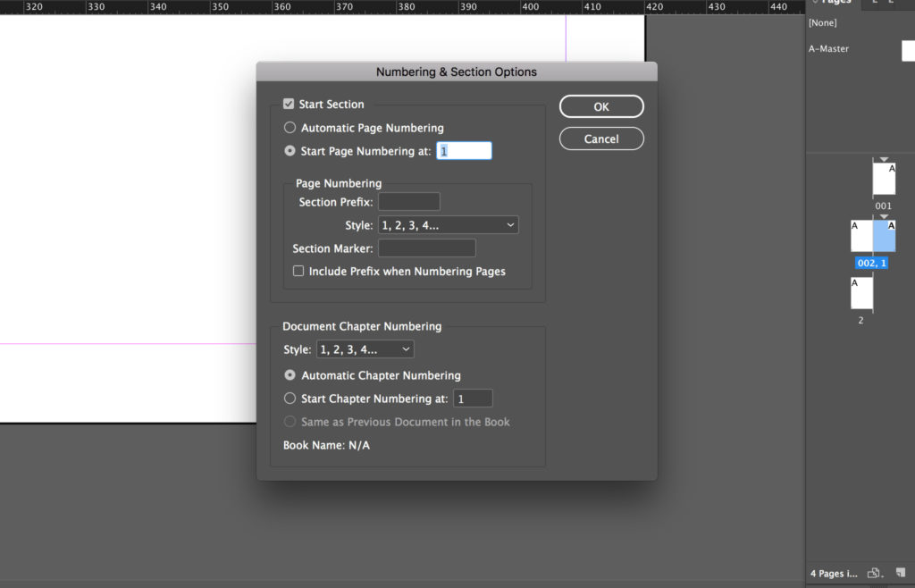Click the Section Marker input field
The width and height of the screenshot is (915, 588).
coord(426,248)
